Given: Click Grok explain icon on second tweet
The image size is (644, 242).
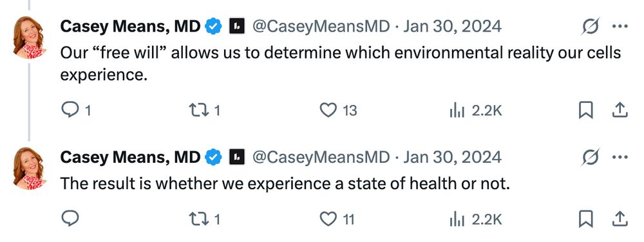Looking at the screenshot, I should 591,156.
